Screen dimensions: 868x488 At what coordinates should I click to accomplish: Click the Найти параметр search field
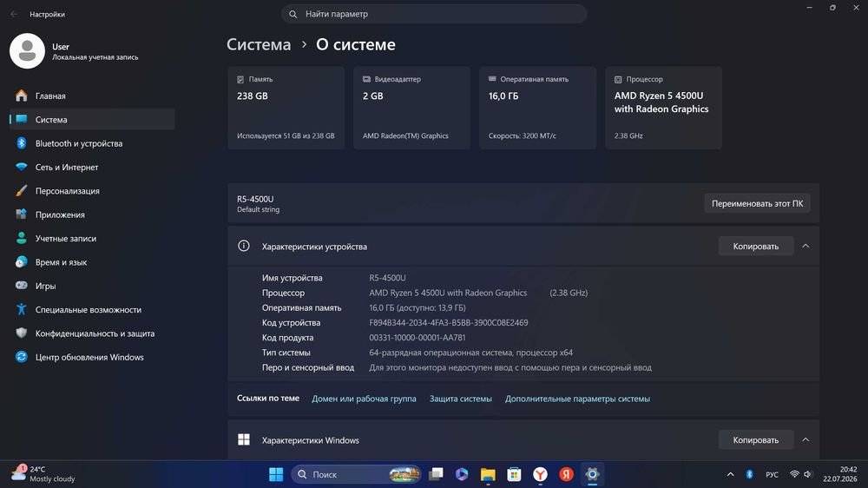434,14
